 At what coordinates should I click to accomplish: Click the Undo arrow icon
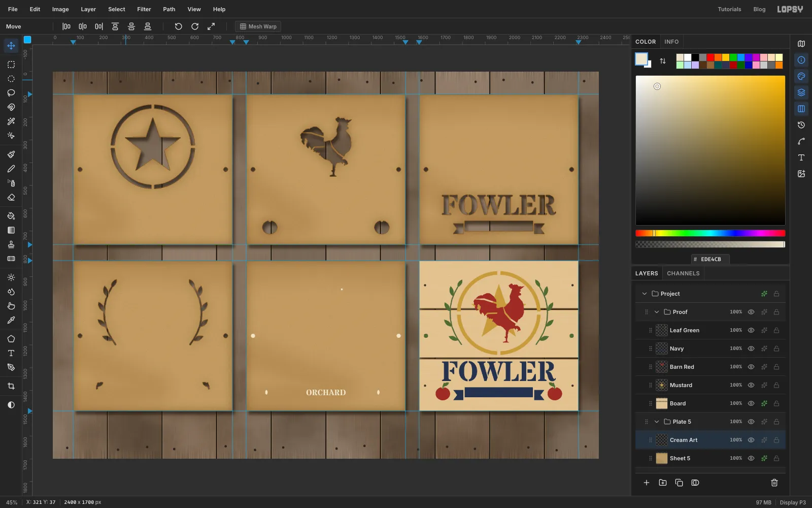(x=178, y=26)
